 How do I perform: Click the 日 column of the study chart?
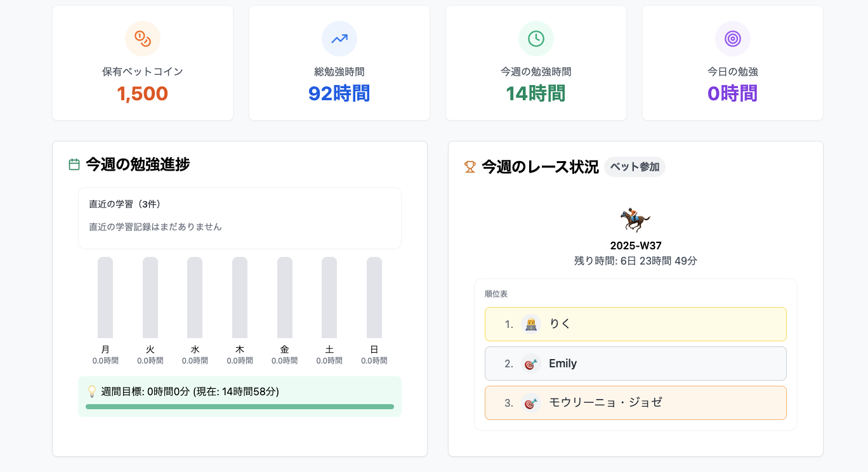click(374, 297)
